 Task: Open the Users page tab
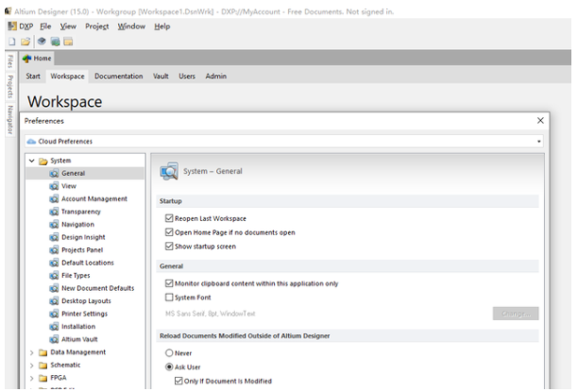coord(187,77)
